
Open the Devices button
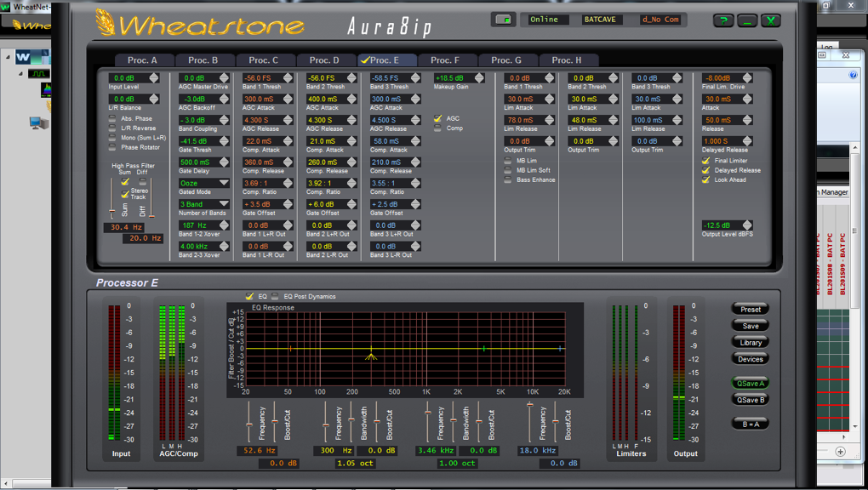point(751,359)
